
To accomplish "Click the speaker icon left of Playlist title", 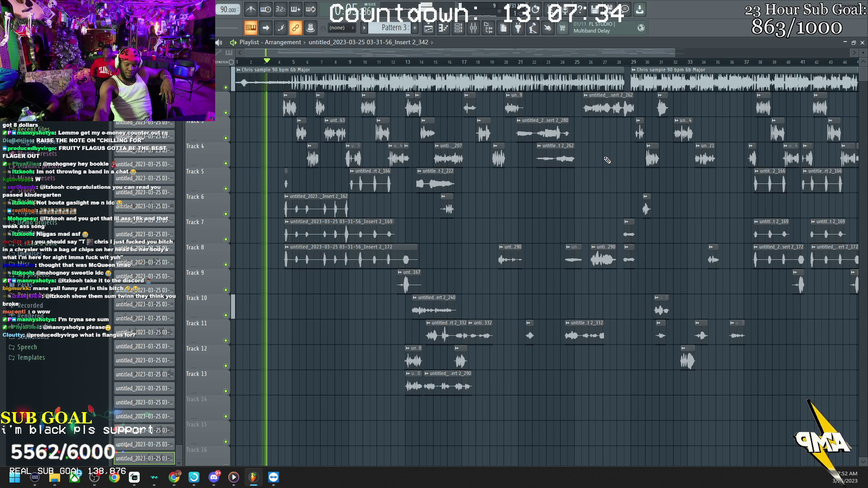I will click(x=219, y=42).
